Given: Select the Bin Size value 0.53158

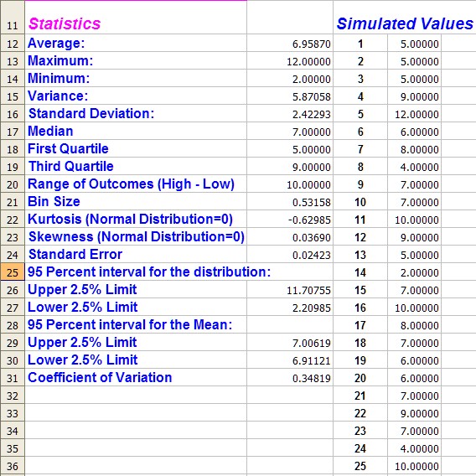Looking at the screenshot, I should (290, 202).
